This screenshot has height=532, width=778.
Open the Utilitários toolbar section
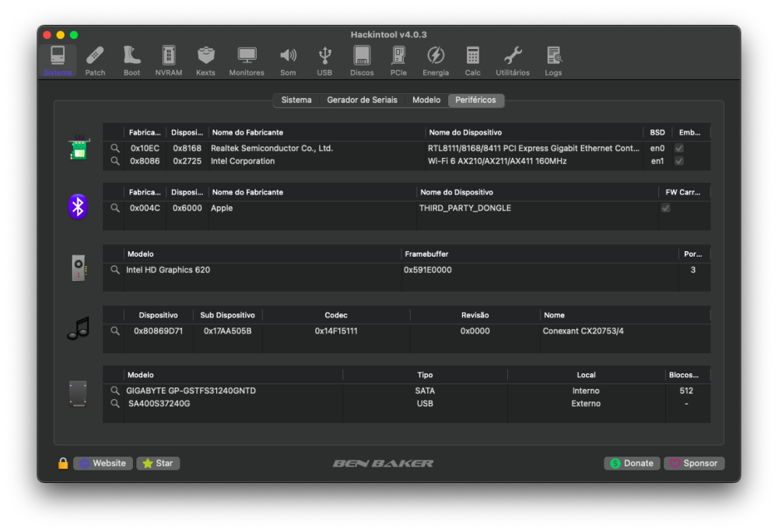pyautogui.click(x=513, y=61)
